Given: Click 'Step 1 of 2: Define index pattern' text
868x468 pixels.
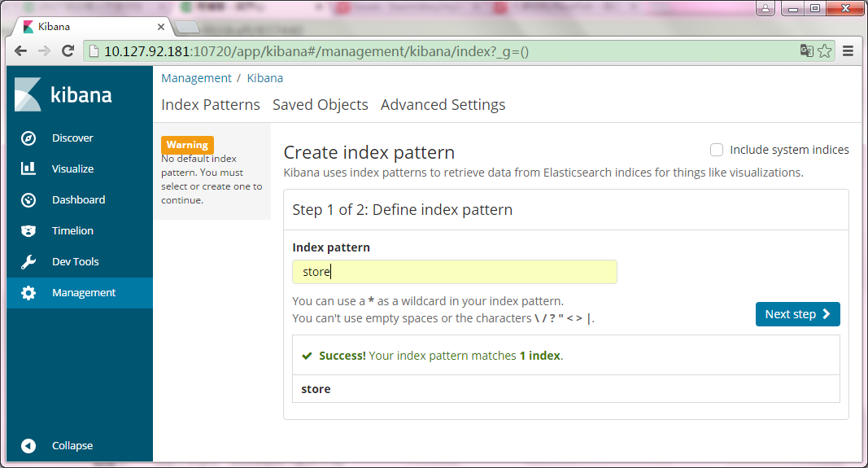Looking at the screenshot, I should coord(403,210).
